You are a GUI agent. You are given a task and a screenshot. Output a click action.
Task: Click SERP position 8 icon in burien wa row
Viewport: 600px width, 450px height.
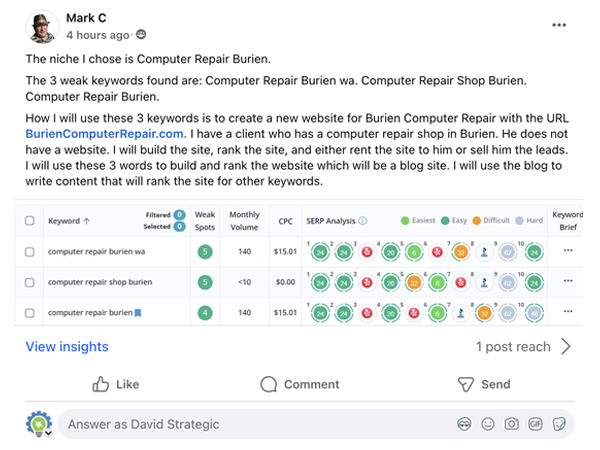(x=484, y=252)
